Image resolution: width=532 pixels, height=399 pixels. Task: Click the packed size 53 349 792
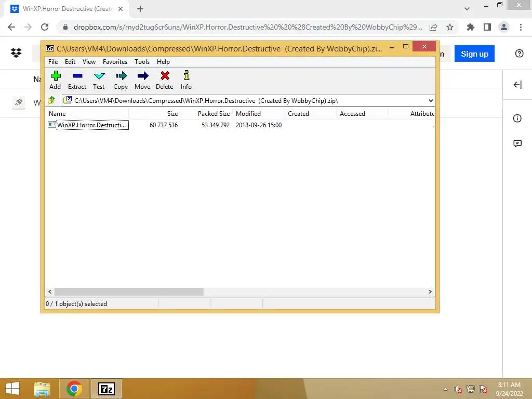(x=216, y=125)
